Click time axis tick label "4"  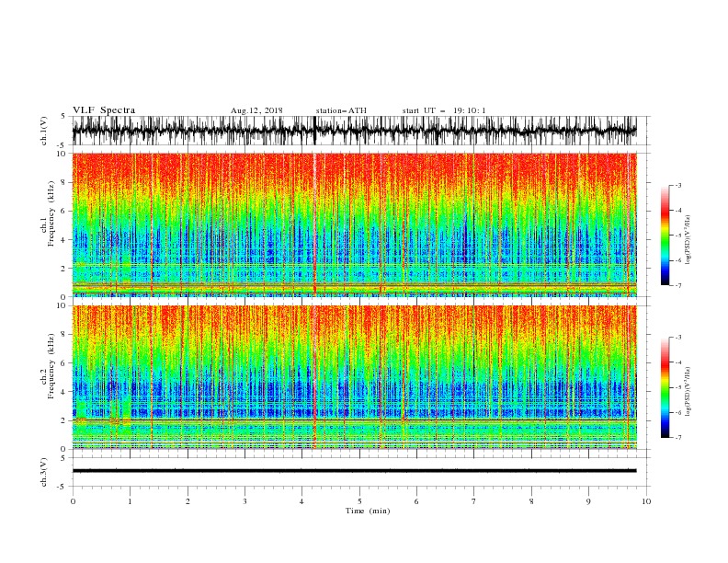pyautogui.click(x=301, y=501)
